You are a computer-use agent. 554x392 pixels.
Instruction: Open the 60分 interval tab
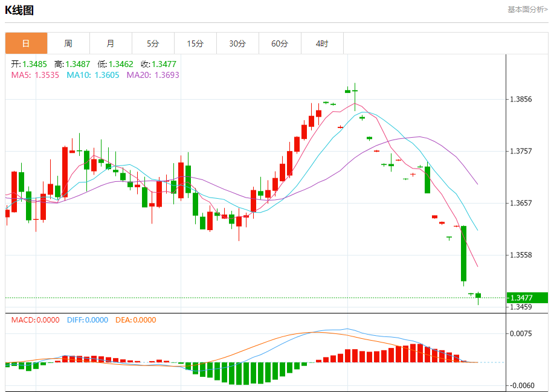tap(280, 43)
